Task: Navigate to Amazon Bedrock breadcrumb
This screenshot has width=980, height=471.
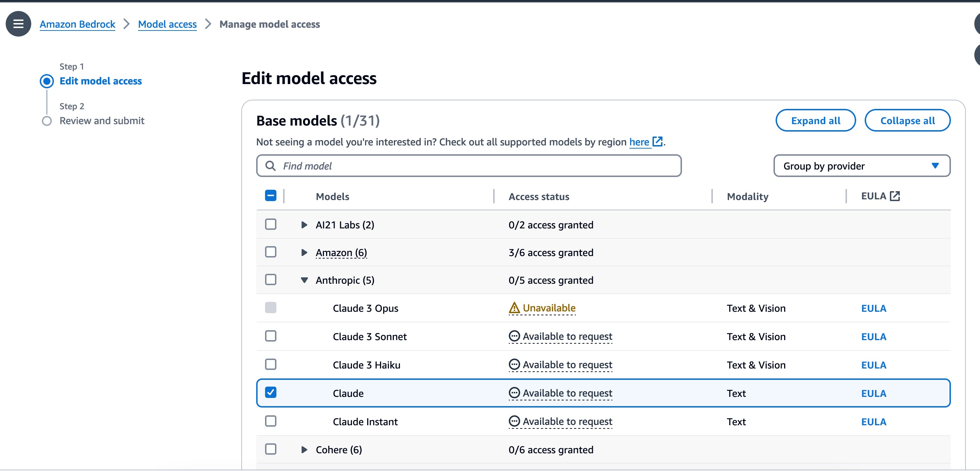Action: pyautogui.click(x=77, y=24)
